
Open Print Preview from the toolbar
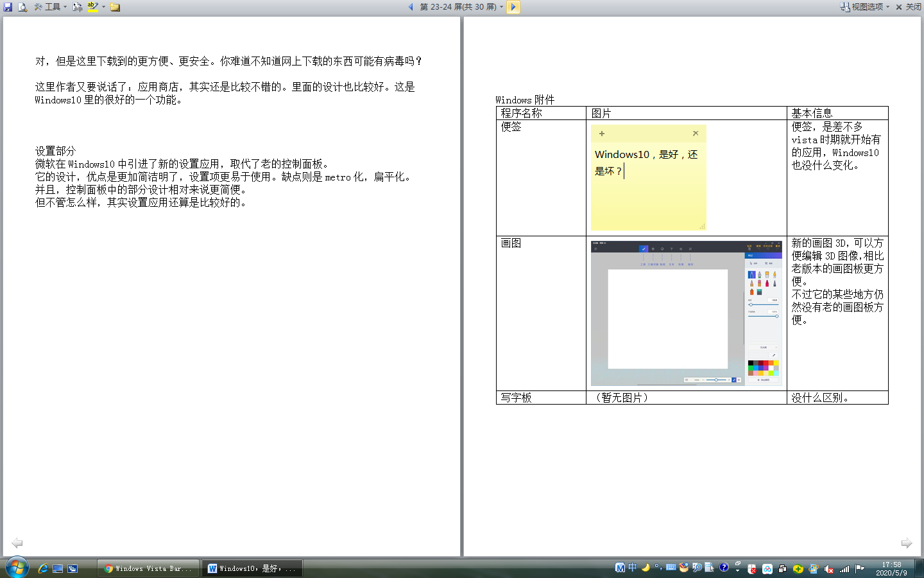pos(22,7)
